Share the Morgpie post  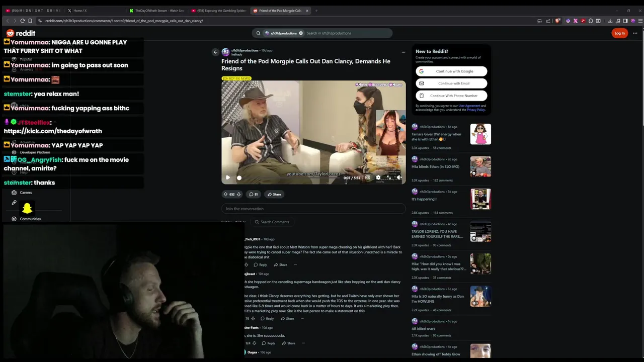pos(274,194)
